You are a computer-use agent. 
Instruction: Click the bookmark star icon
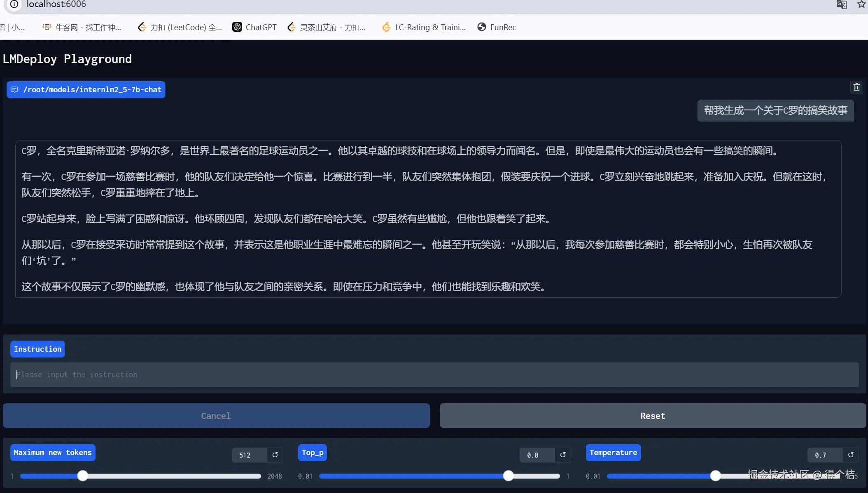(861, 5)
